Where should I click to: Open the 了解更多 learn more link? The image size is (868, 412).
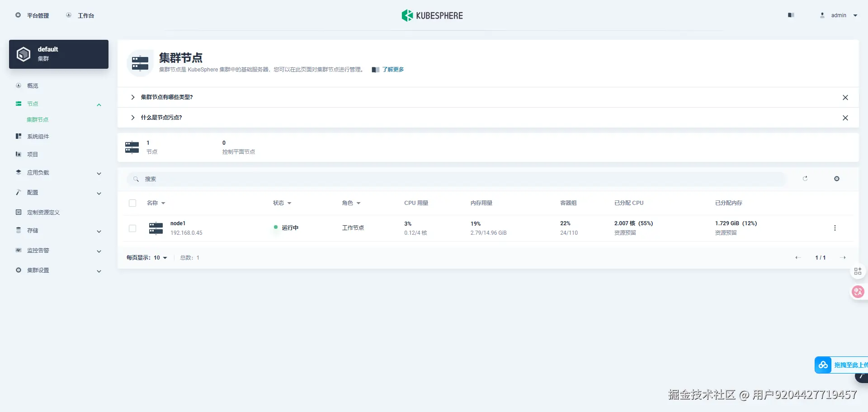pos(393,70)
